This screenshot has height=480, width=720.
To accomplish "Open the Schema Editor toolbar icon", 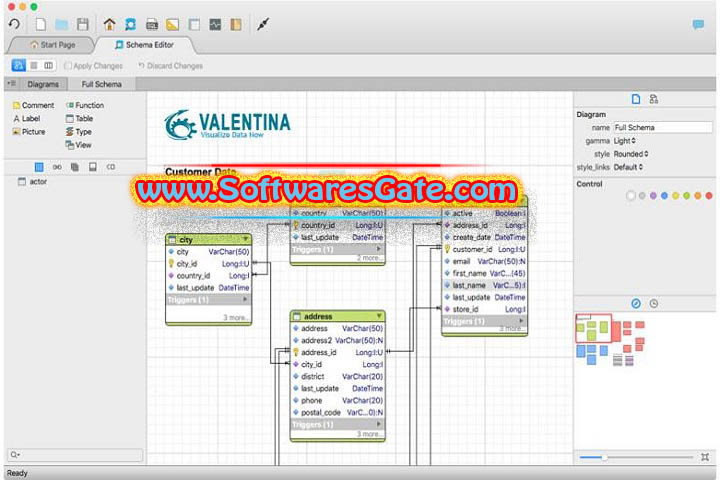I will click(x=130, y=24).
